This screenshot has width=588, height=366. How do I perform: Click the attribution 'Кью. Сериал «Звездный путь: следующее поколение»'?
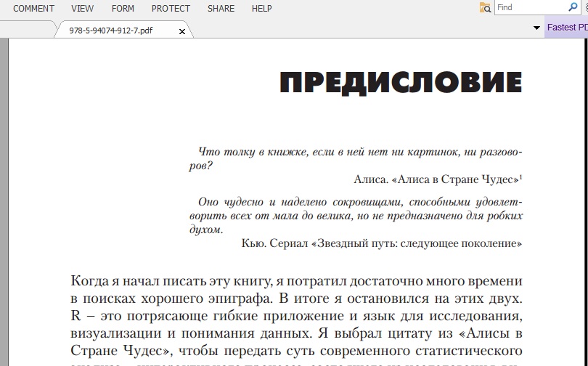click(x=382, y=243)
